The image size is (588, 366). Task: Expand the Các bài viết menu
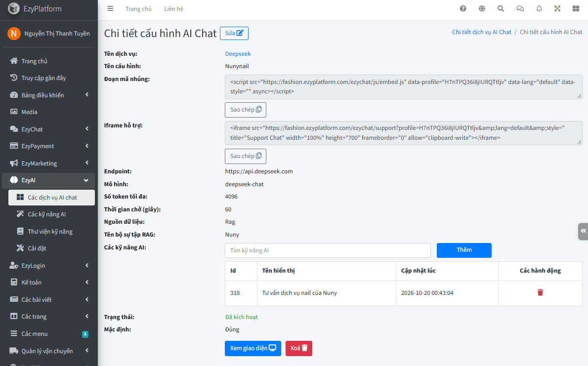point(47,300)
